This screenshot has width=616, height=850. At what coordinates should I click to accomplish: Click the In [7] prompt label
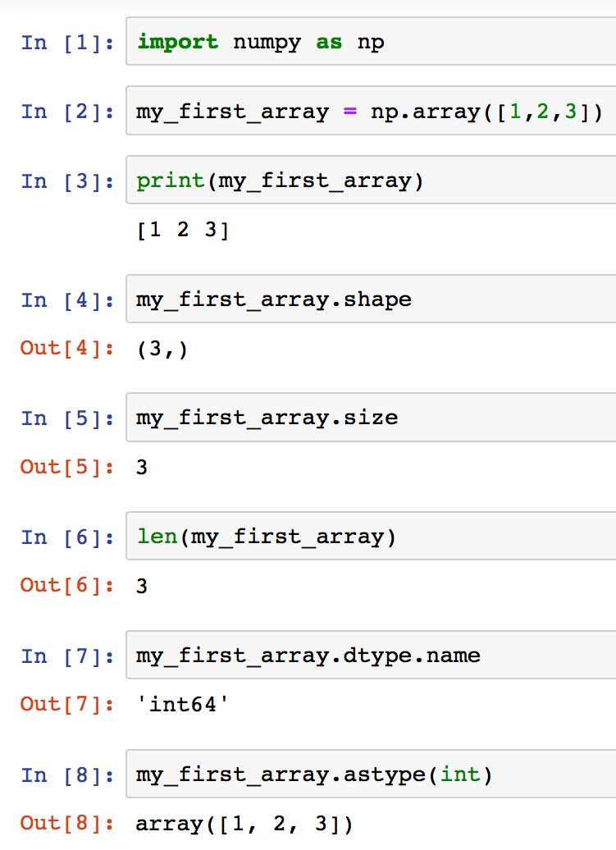click(67, 656)
